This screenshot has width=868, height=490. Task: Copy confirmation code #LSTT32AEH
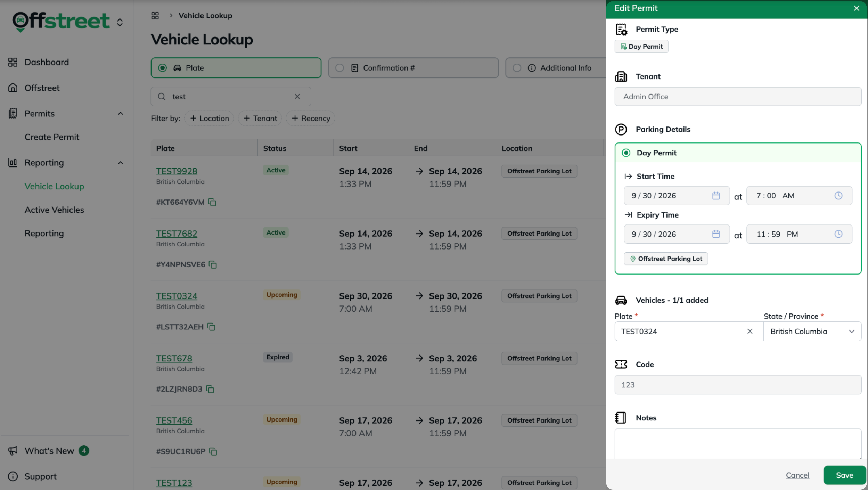(x=211, y=327)
